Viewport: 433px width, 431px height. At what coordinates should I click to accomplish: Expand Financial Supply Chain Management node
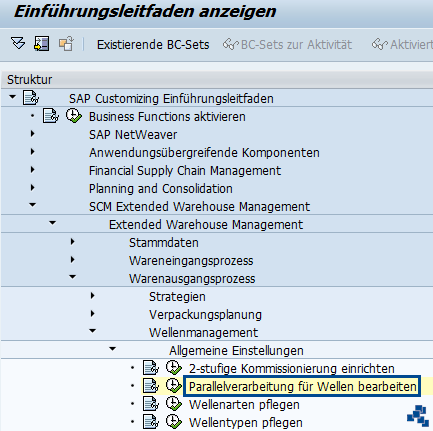[x=32, y=170]
